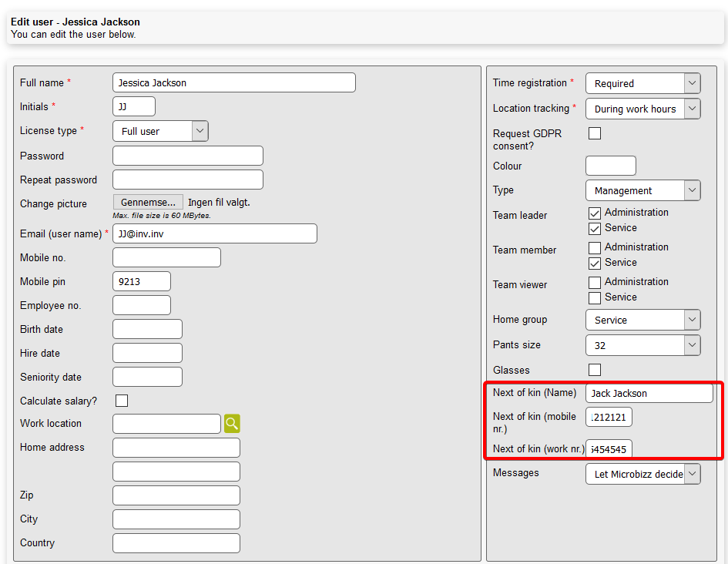Image resolution: width=728 pixels, height=564 pixels.
Task: Enable the Request GDPR consent checkbox
Action: [595, 133]
